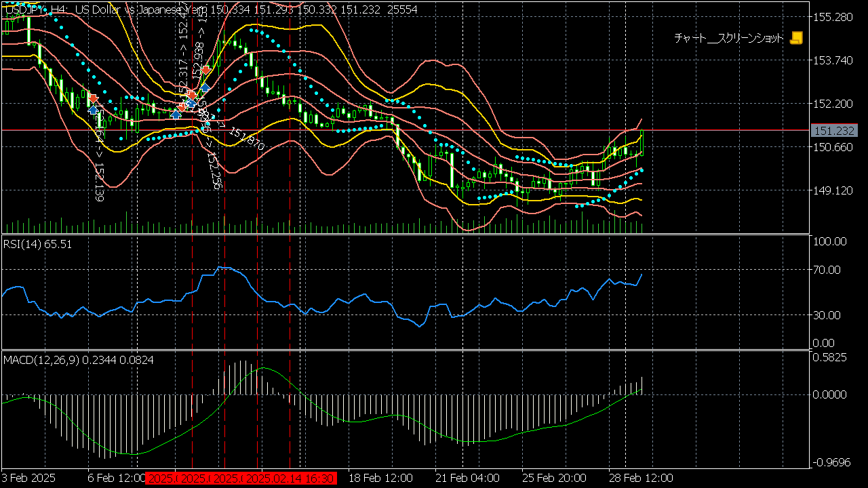Viewport: 868px width, 488px height.
Task: Click the 155.280 level on price scale
Action: pyautogui.click(x=831, y=17)
